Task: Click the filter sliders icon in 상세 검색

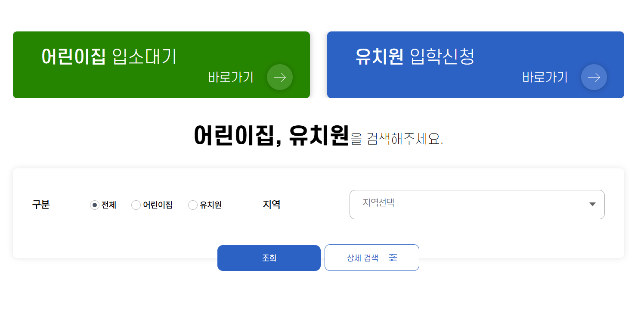Action: pos(393,258)
